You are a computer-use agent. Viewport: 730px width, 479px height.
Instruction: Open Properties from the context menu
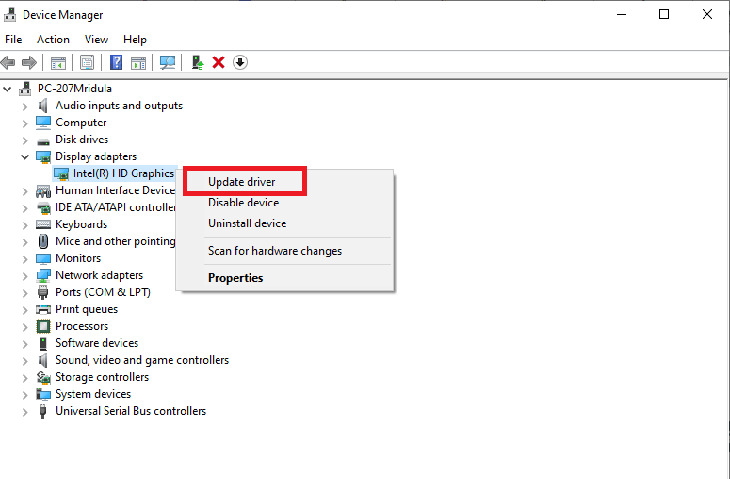click(x=235, y=278)
